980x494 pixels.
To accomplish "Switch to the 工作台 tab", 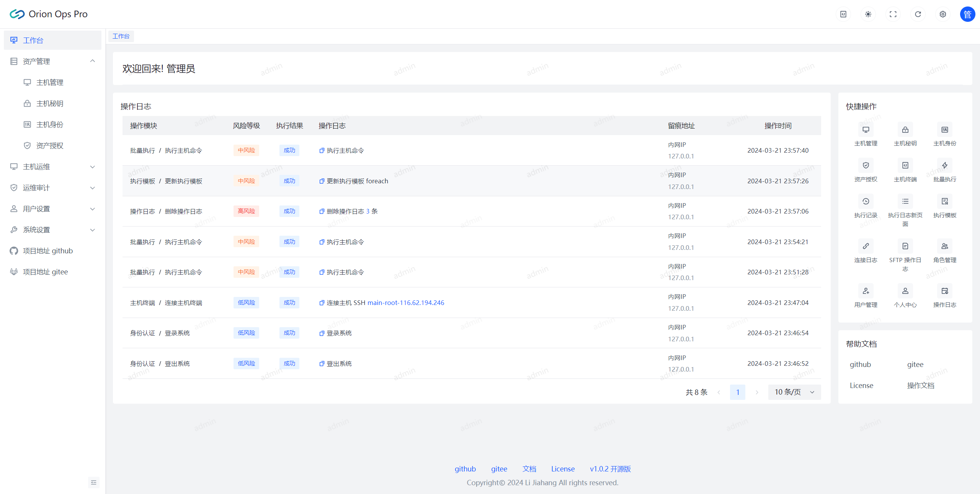I will (x=121, y=36).
